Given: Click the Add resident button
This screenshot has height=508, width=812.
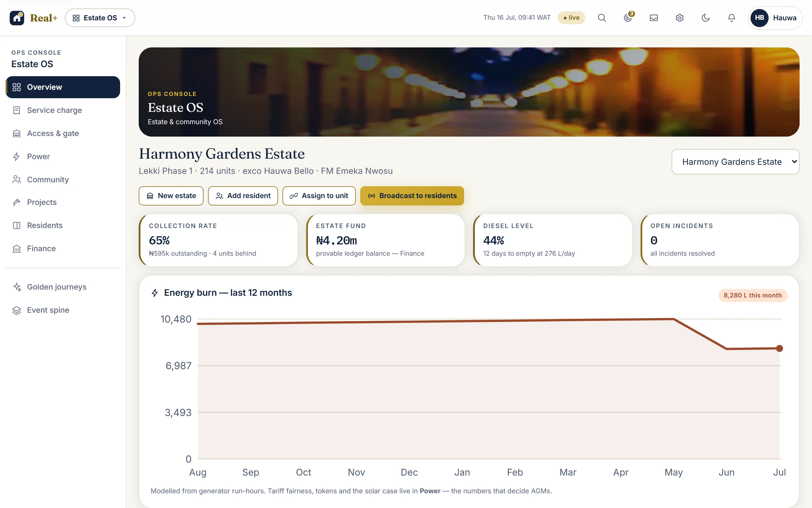Looking at the screenshot, I should click(243, 196).
